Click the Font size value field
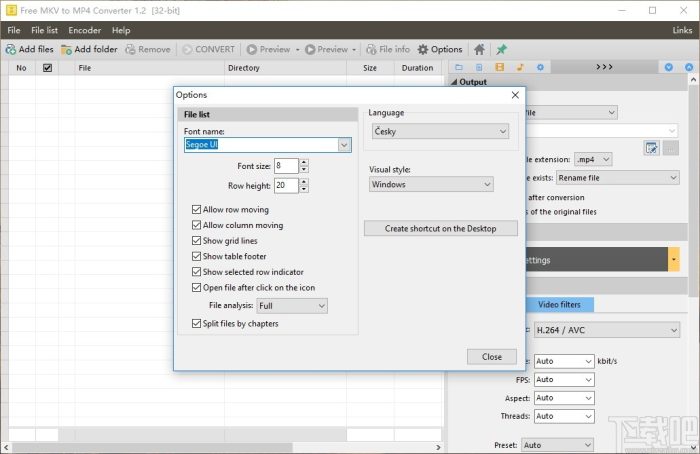This screenshot has width=700, height=454. 286,166
